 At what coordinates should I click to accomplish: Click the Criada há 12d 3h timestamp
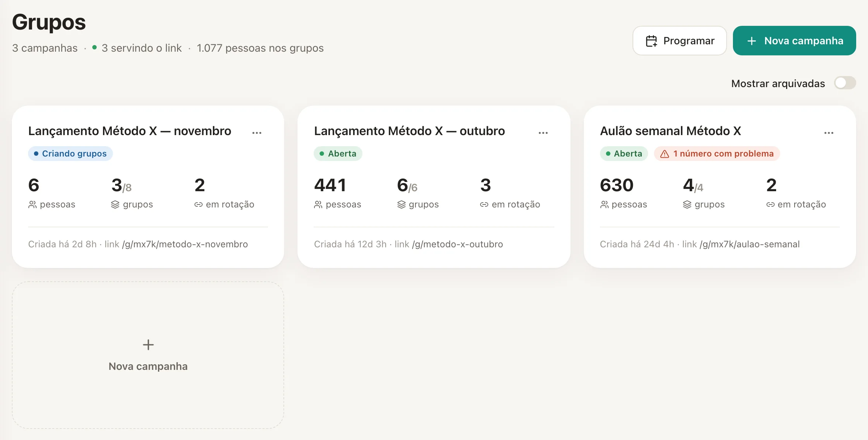coord(350,244)
